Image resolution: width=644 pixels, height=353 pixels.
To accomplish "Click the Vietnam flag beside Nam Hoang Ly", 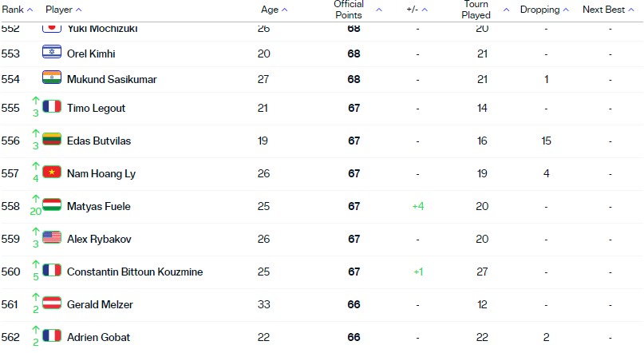I will 52,172.
